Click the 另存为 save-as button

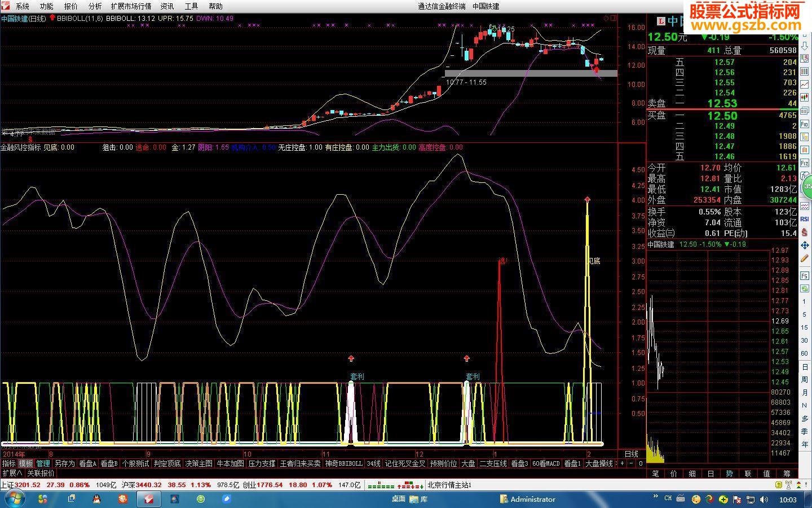65,463
